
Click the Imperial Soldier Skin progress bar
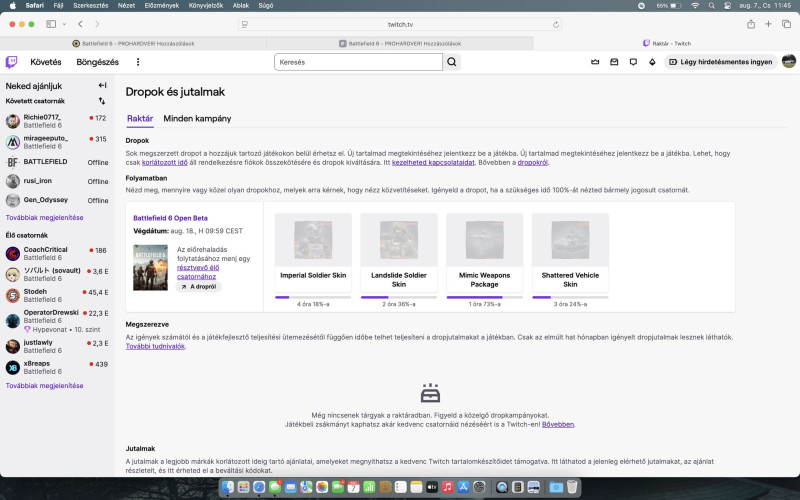coord(313,297)
